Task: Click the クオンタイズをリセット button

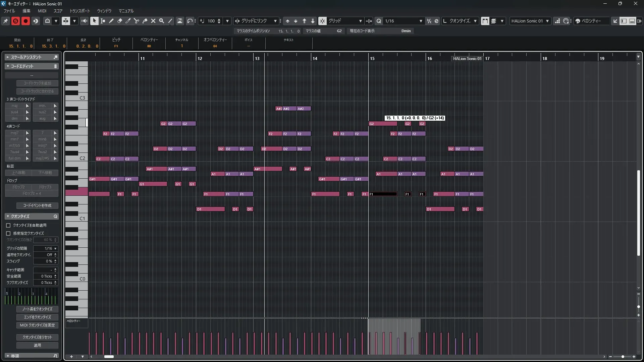Action: coord(37,337)
